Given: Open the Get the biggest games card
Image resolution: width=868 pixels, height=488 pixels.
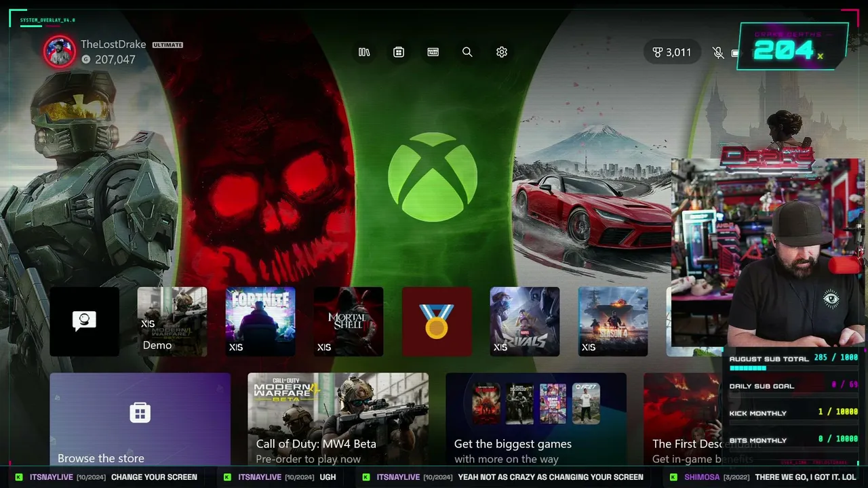Looking at the screenshot, I should click(536, 420).
